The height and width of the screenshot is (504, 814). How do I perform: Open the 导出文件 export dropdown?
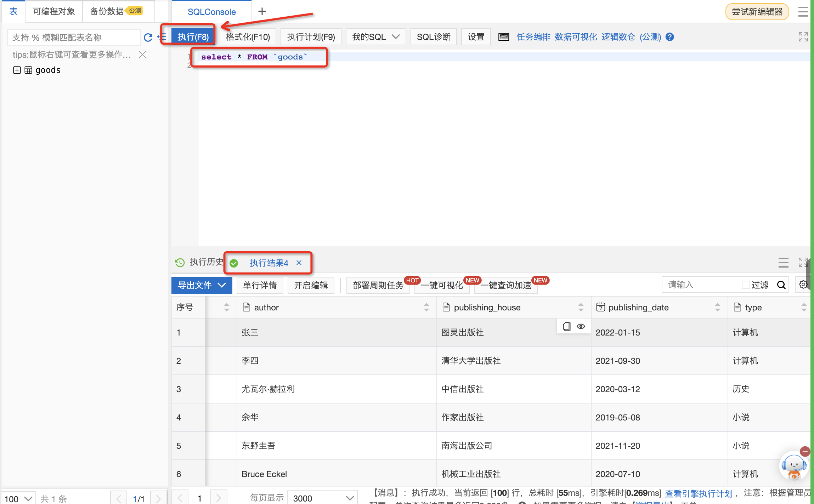(202, 285)
